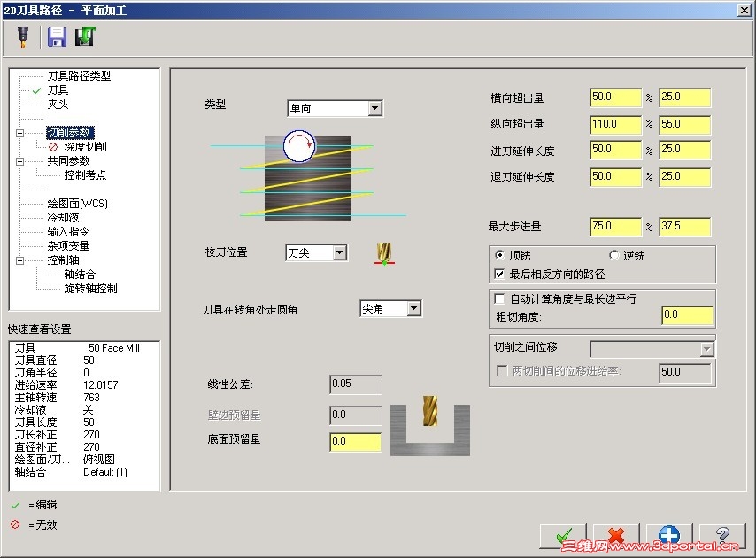Click 深度切削 with the disabled mark

[x=88, y=146]
